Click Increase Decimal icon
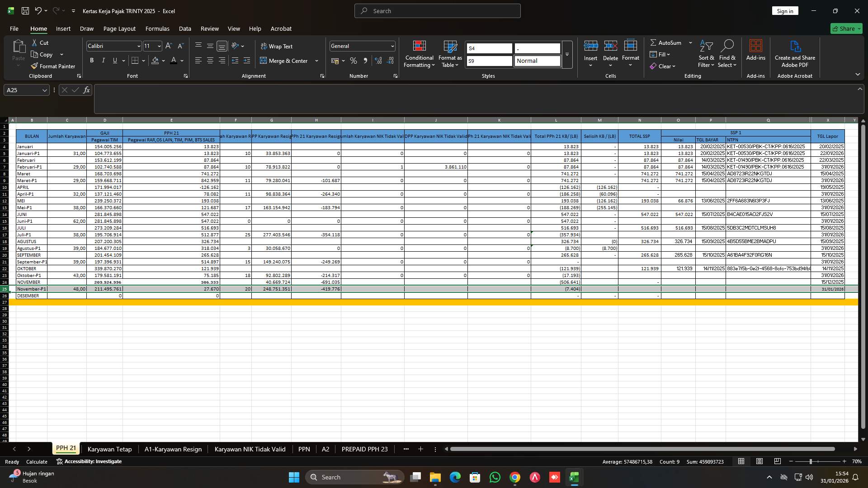 click(378, 60)
